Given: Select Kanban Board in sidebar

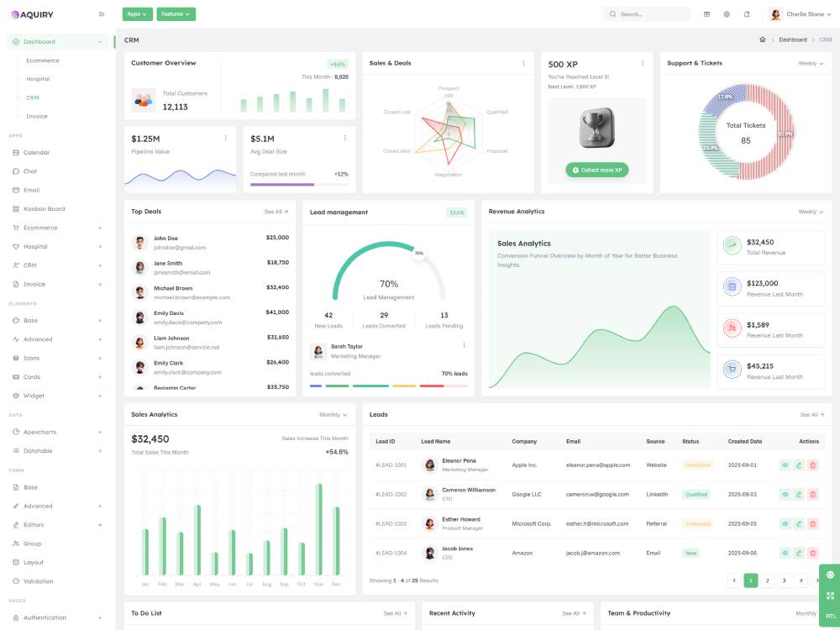Looking at the screenshot, I should click(x=44, y=209).
